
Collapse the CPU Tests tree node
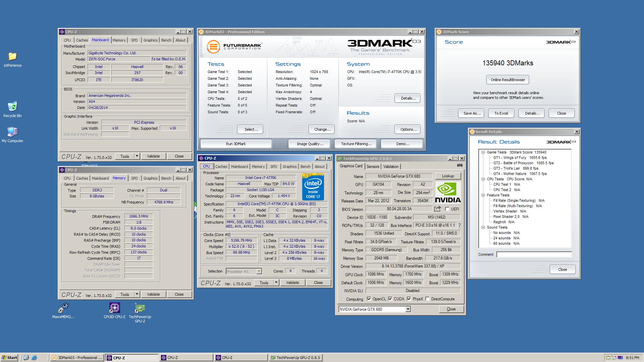point(483,179)
